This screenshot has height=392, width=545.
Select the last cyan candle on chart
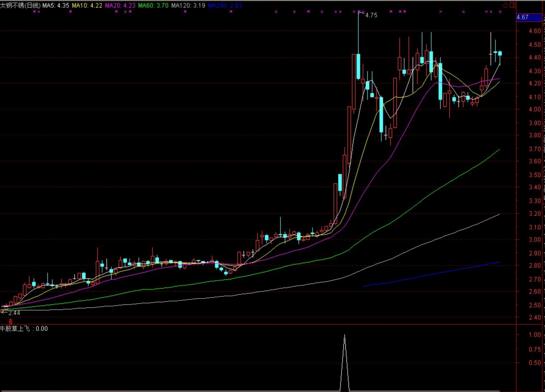(x=500, y=54)
